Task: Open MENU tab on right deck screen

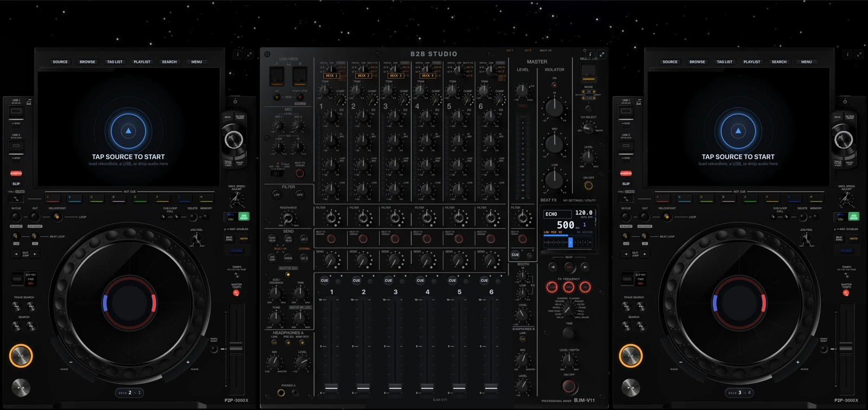Action: point(806,62)
